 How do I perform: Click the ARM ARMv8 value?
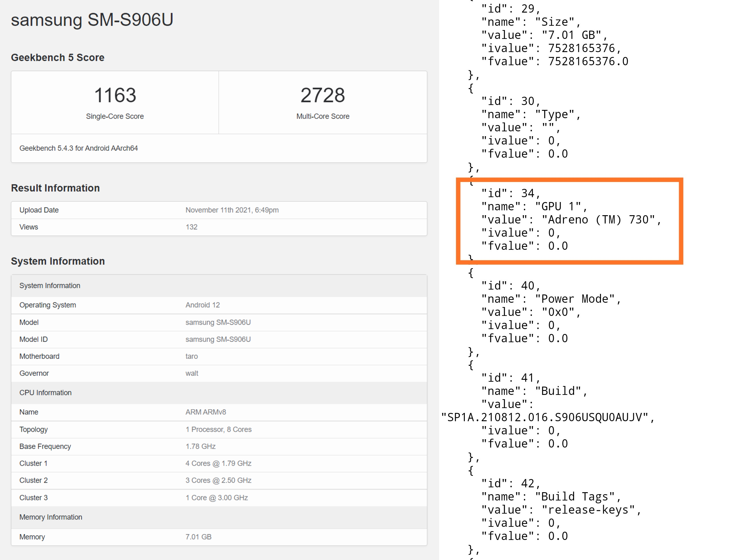[x=206, y=412]
